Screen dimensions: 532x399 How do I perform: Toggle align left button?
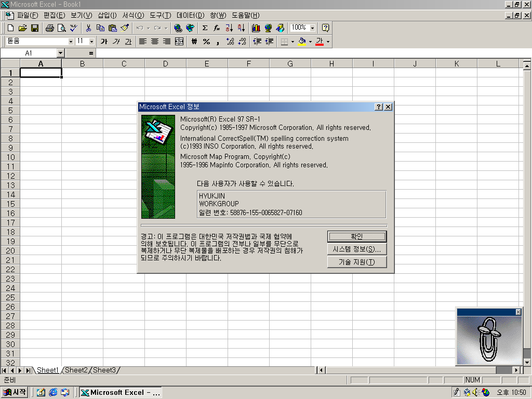(143, 42)
